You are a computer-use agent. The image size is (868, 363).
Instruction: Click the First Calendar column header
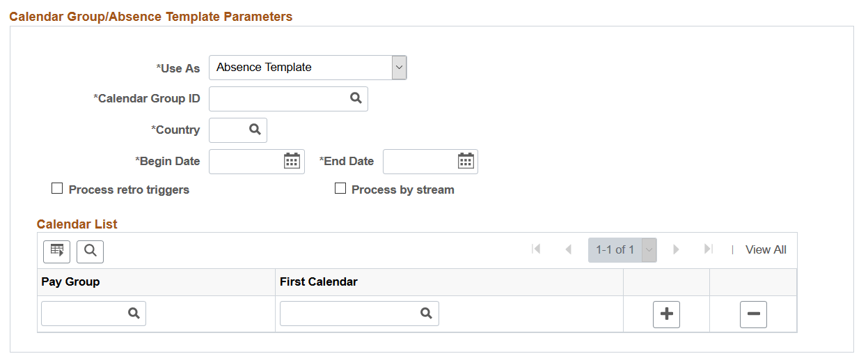(319, 282)
